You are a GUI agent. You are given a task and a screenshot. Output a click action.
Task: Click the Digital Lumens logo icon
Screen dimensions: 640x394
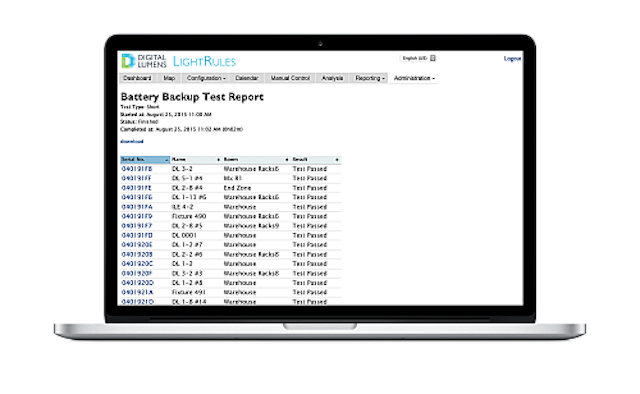128,61
